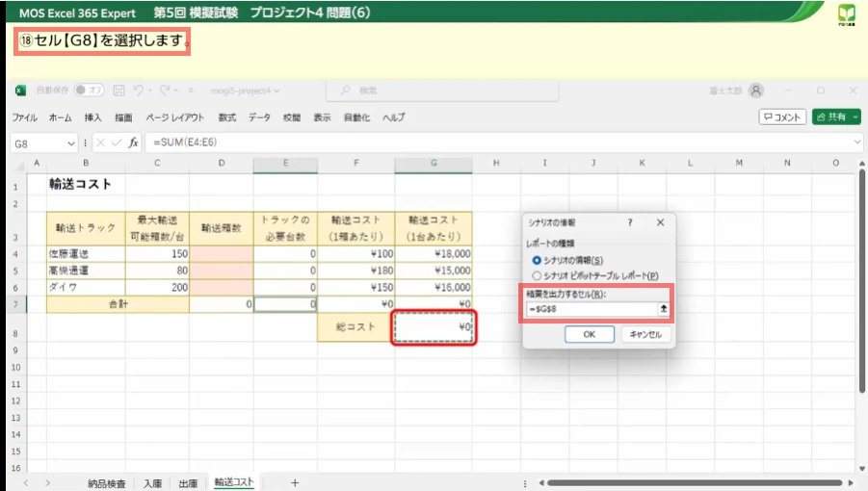Open the データ ribbon tab

pyautogui.click(x=259, y=117)
